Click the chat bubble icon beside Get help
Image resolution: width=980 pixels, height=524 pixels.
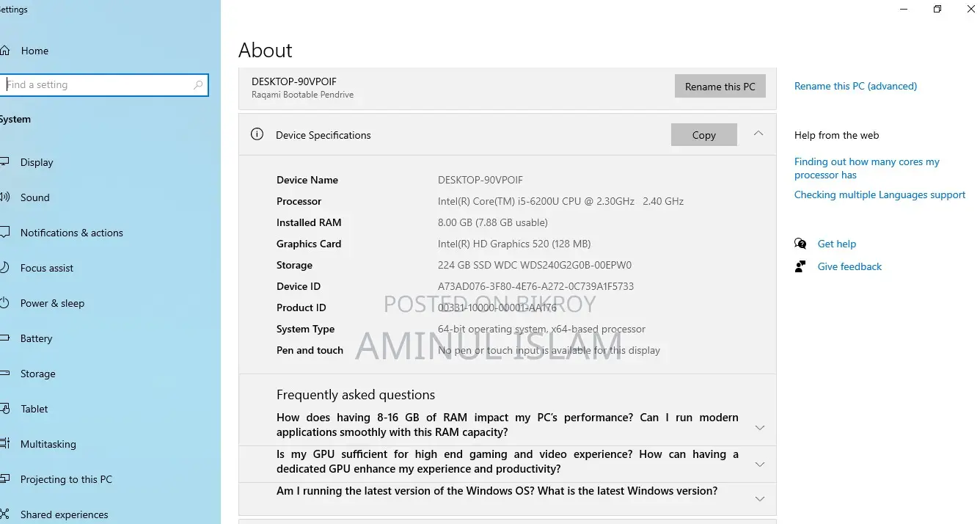[x=800, y=244]
